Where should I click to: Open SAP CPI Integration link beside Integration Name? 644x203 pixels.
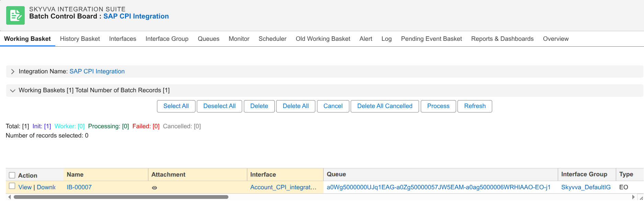point(97,71)
